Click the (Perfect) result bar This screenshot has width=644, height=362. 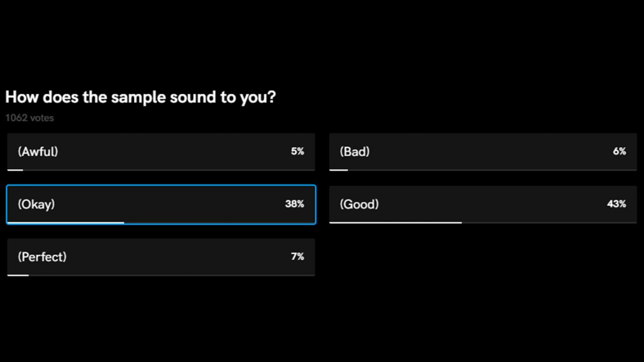point(17,275)
